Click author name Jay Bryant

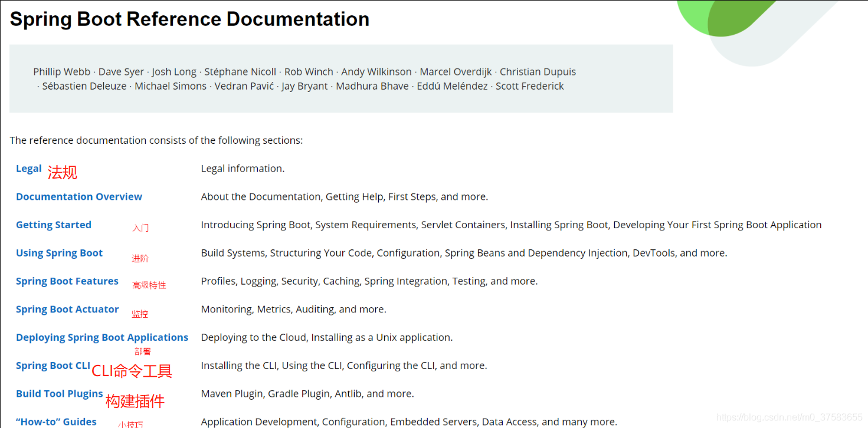304,86
